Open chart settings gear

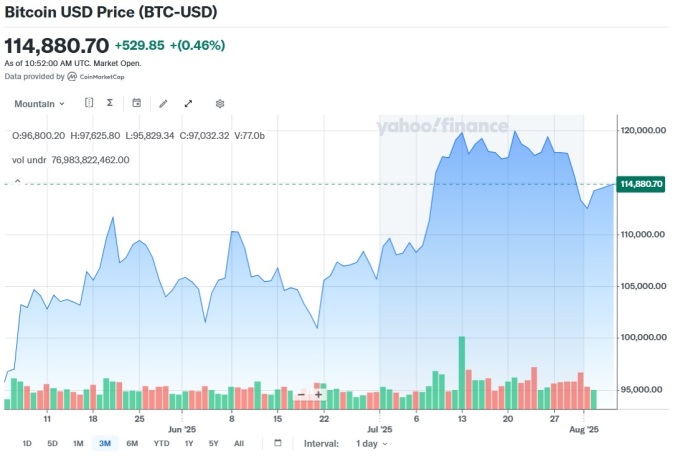(220, 103)
